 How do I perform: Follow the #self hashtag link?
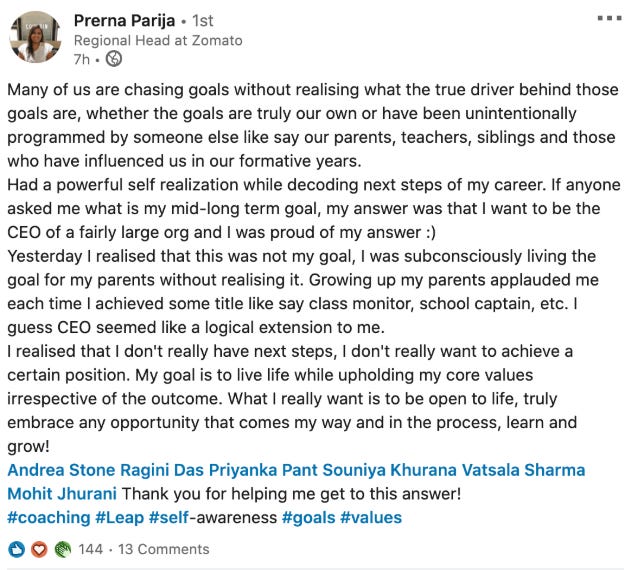tap(169, 517)
